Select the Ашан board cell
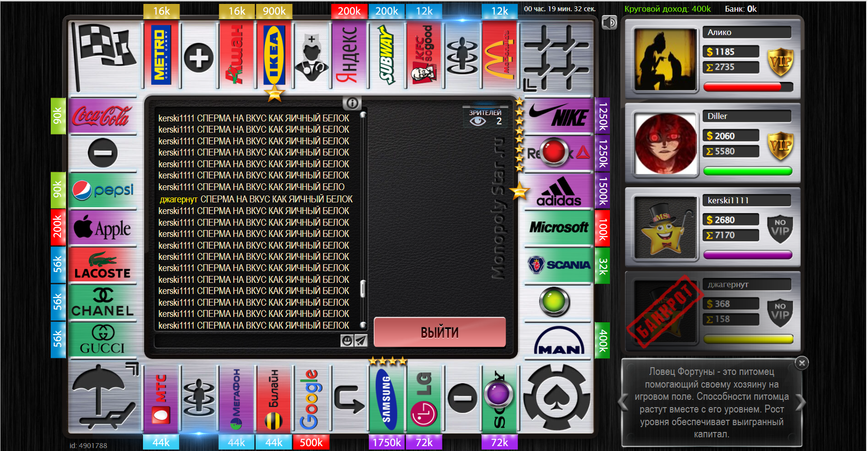Viewport: 868px width, 451px height. point(237,55)
